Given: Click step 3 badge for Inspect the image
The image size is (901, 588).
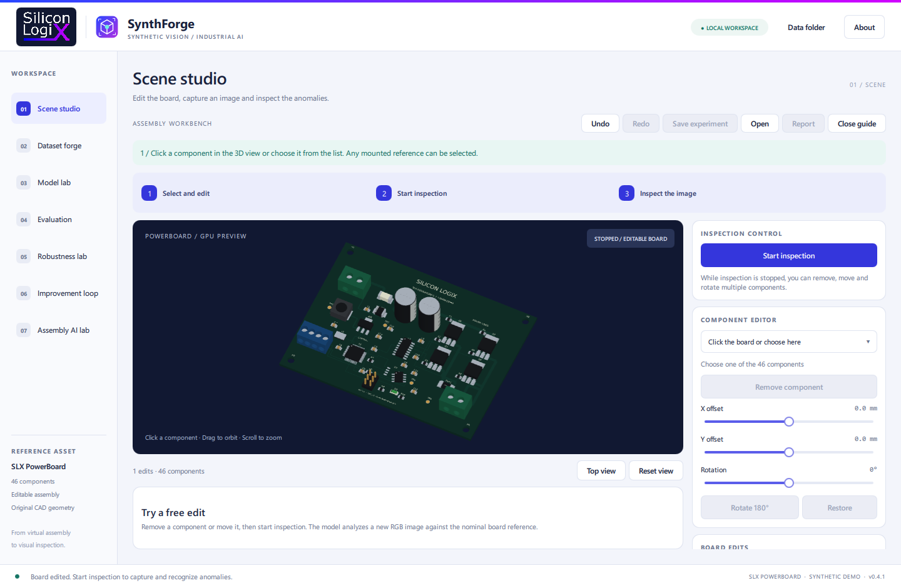Looking at the screenshot, I should tap(627, 193).
